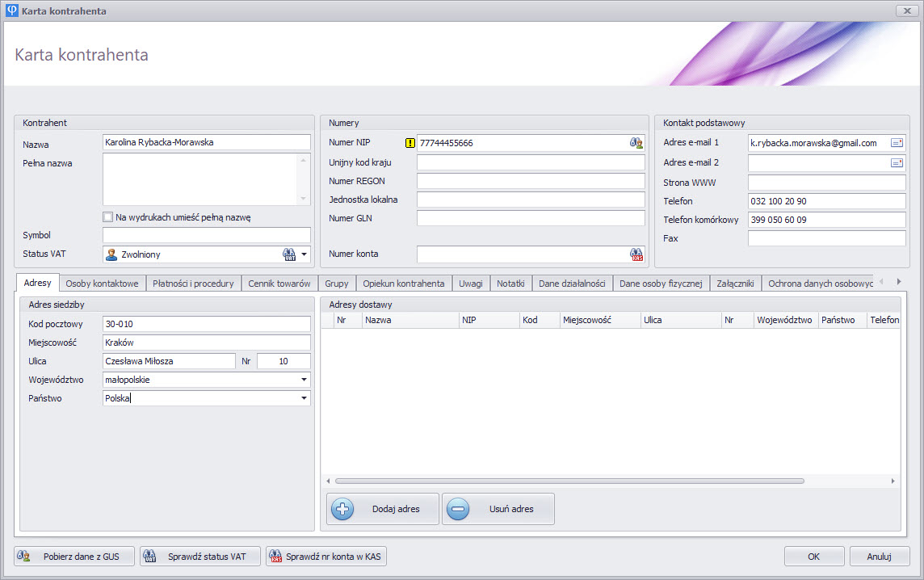Click the KAS check icon in Numer konta field

tap(636, 254)
